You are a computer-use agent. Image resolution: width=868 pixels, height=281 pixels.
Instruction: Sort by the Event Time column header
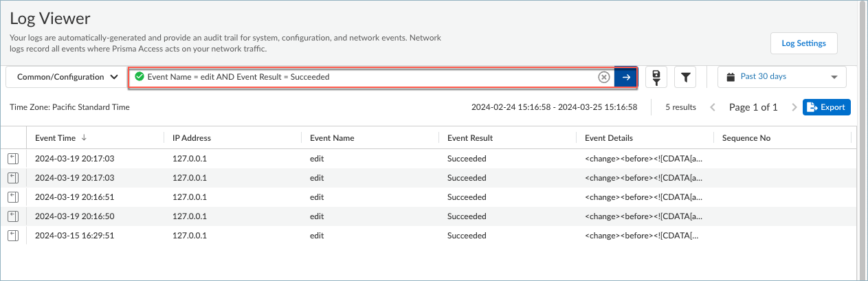[56, 138]
